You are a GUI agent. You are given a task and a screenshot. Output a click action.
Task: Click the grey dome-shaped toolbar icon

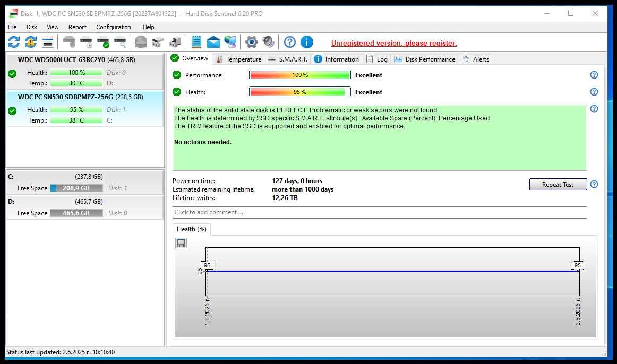141,42
